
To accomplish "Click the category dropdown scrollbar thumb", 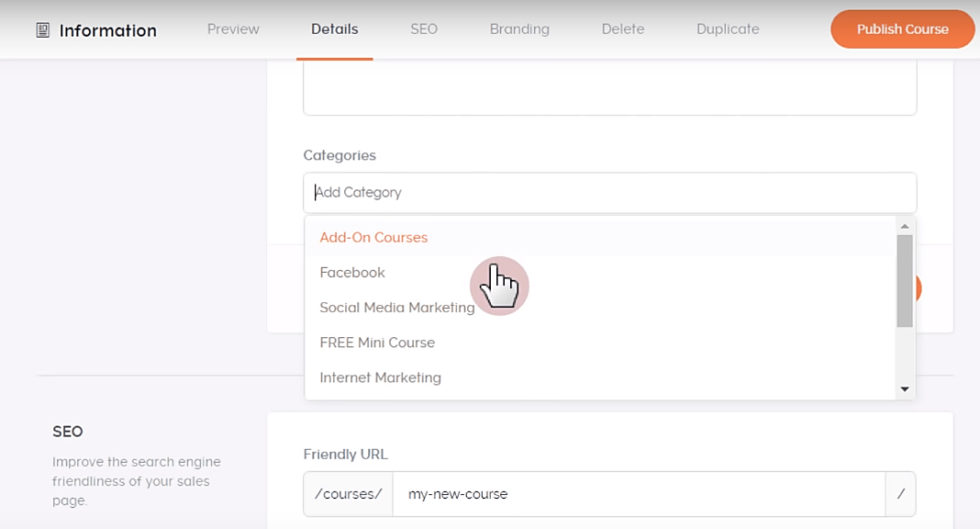I will click(x=905, y=280).
